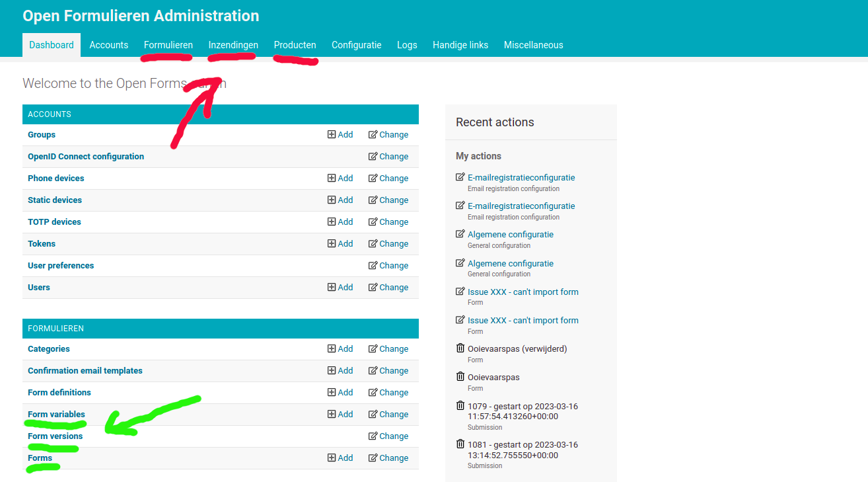Click the trash icon next to Ooievaarspas (verwijderd)
Image resolution: width=868 pixels, height=482 pixels.
tap(460, 348)
